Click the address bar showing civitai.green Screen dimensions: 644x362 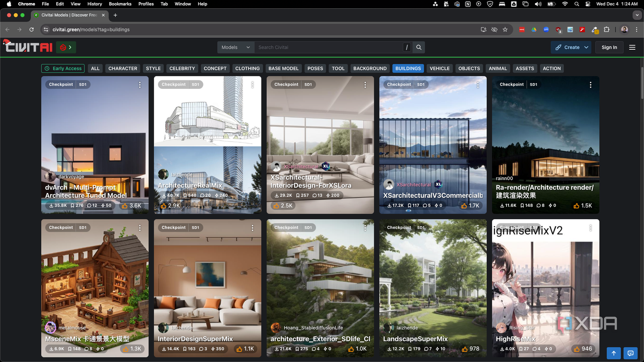tap(262, 30)
